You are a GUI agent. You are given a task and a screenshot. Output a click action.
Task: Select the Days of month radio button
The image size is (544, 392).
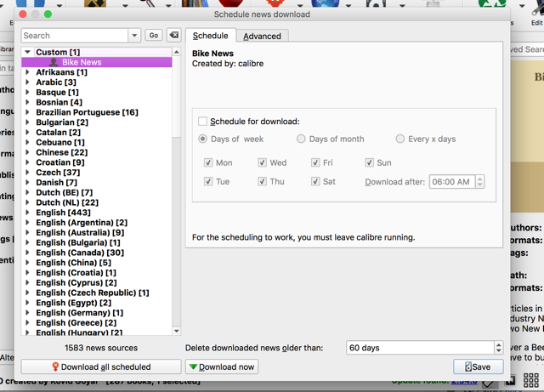(x=301, y=139)
